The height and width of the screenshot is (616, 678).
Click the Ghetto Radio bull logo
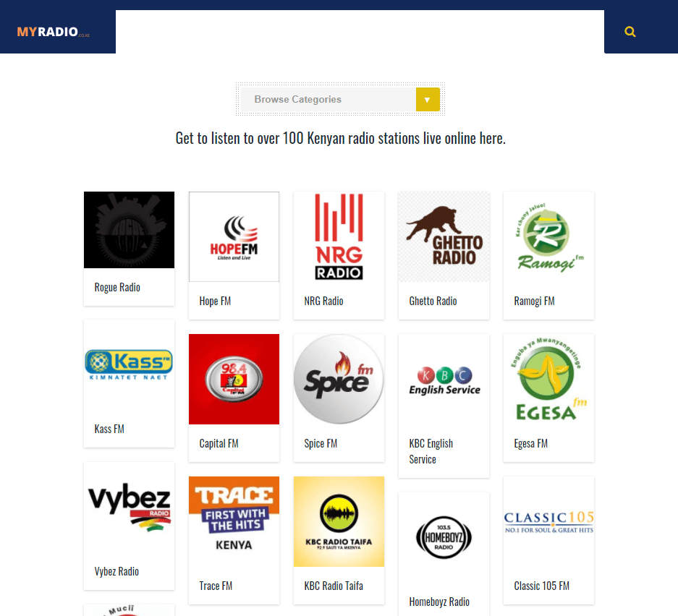click(x=444, y=236)
